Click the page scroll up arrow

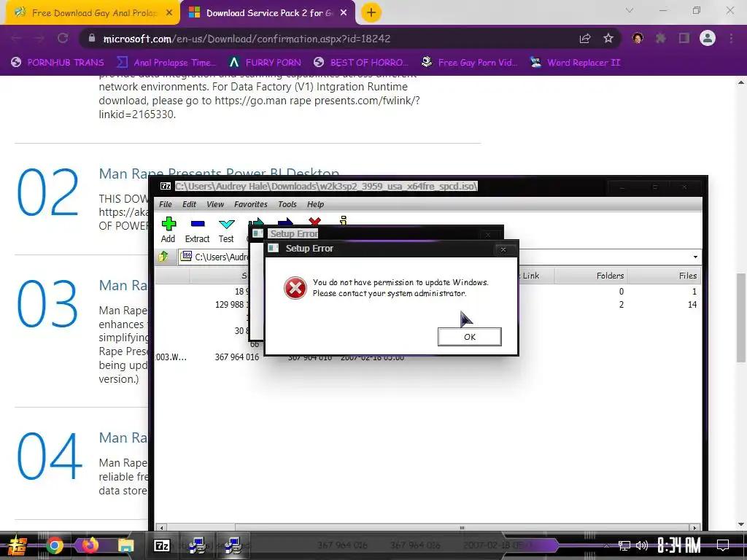click(x=741, y=82)
